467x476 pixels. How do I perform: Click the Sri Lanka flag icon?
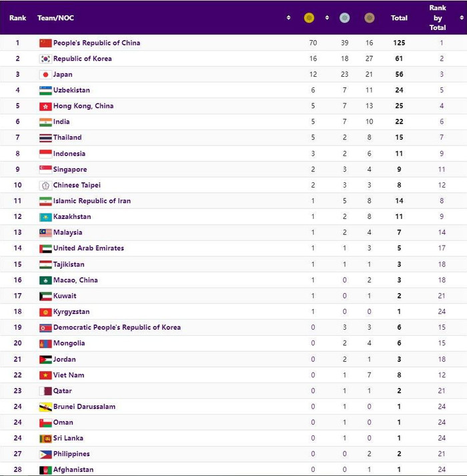coord(45,439)
